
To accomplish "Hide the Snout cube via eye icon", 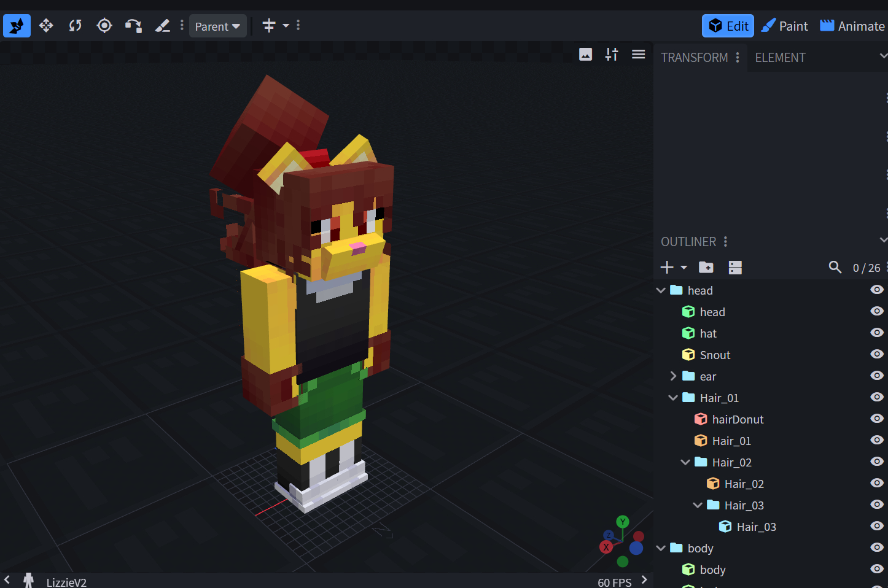I will click(877, 354).
